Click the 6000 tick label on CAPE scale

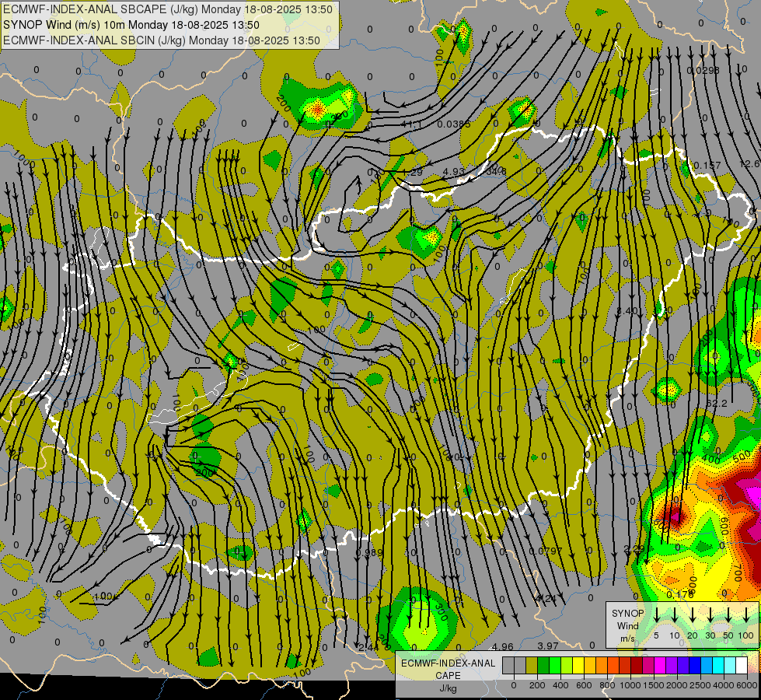[x=747, y=685]
